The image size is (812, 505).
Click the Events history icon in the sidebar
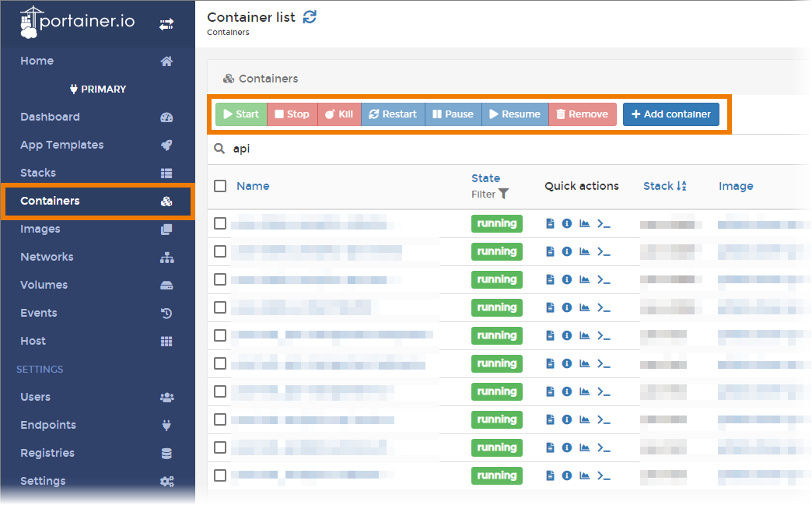pyautogui.click(x=166, y=313)
